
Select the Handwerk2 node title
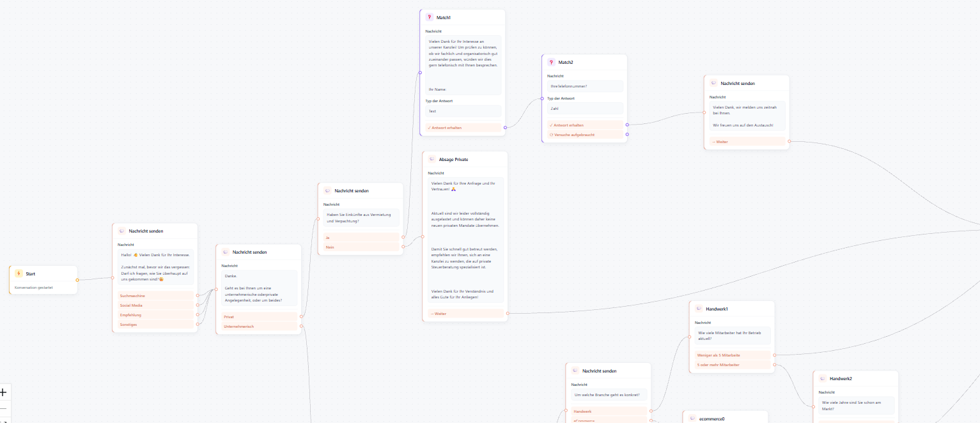pyautogui.click(x=841, y=378)
